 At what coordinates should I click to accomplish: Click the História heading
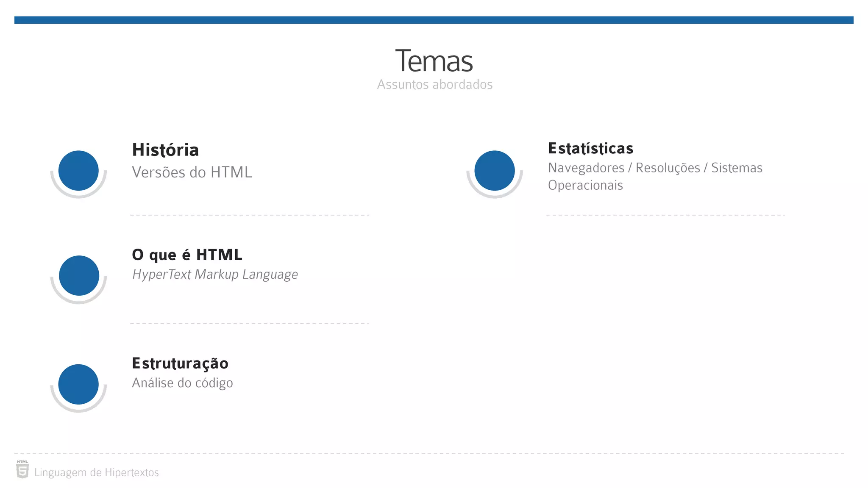(165, 150)
